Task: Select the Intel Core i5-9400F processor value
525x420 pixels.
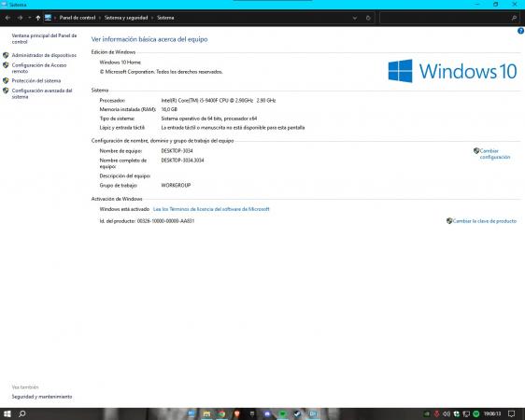Action: click(219, 100)
